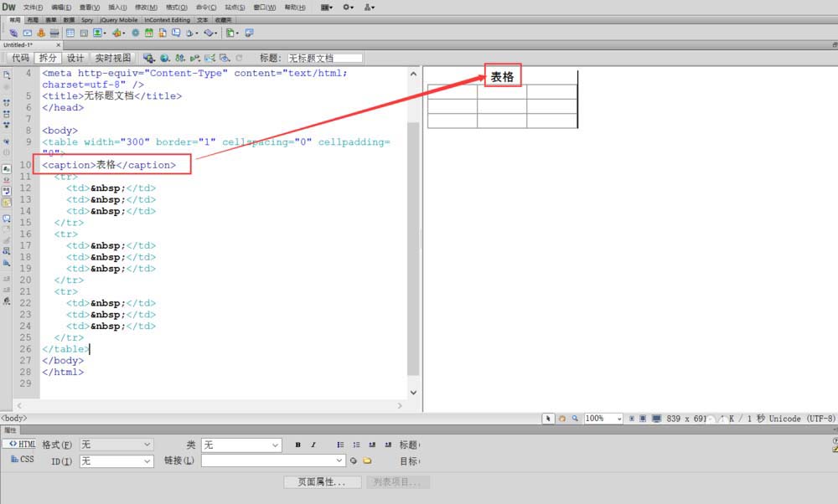This screenshot has width=838, height=504.
Task: Click the 页面属性... button
Action: click(x=323, y=482)
